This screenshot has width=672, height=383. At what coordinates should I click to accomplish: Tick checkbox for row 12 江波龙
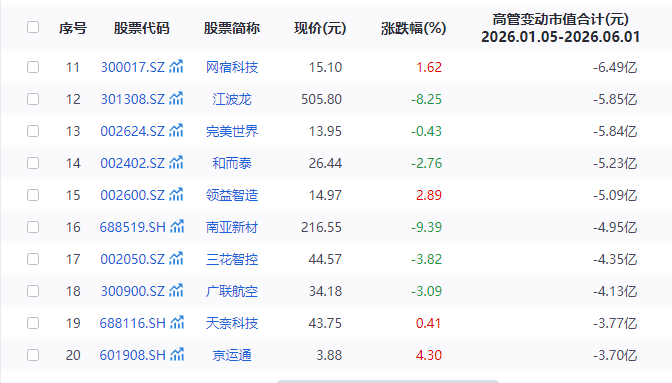(x=33, y=99)
